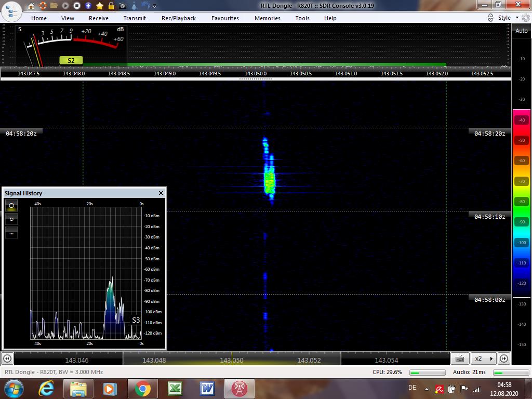This screenshot has height=399, width=532.
Task: Click frequency label 143.048.0 on spectrum scale
Action: coord(74,73)
